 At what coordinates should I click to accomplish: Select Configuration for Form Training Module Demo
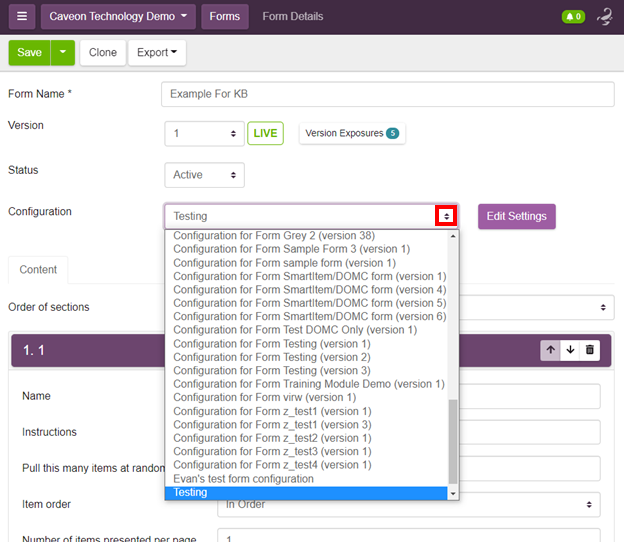pyautogui.click(x=306, y=384)
